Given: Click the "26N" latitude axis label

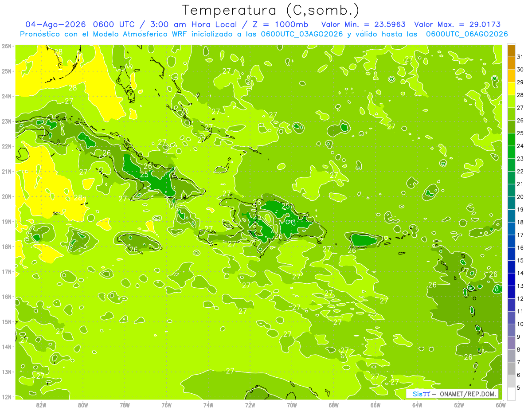Looking at the screenshot, I should coord(7,46).
